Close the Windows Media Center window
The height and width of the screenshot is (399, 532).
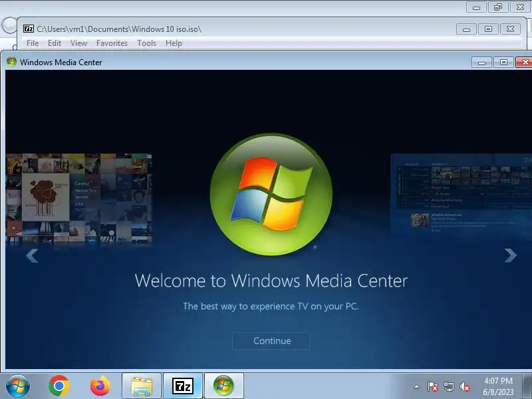coord(525,63)
